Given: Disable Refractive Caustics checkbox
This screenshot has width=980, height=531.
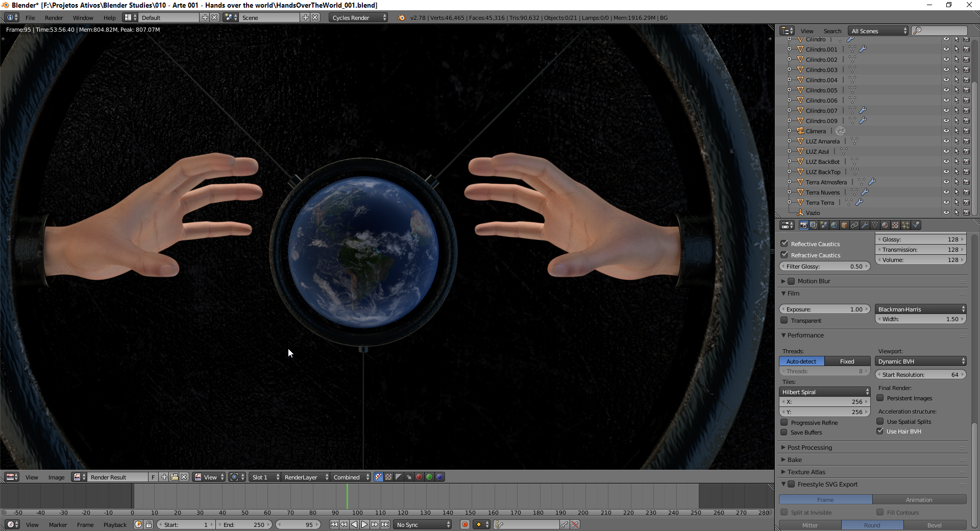Looking at the screenshot, I should tap(785, 255).
